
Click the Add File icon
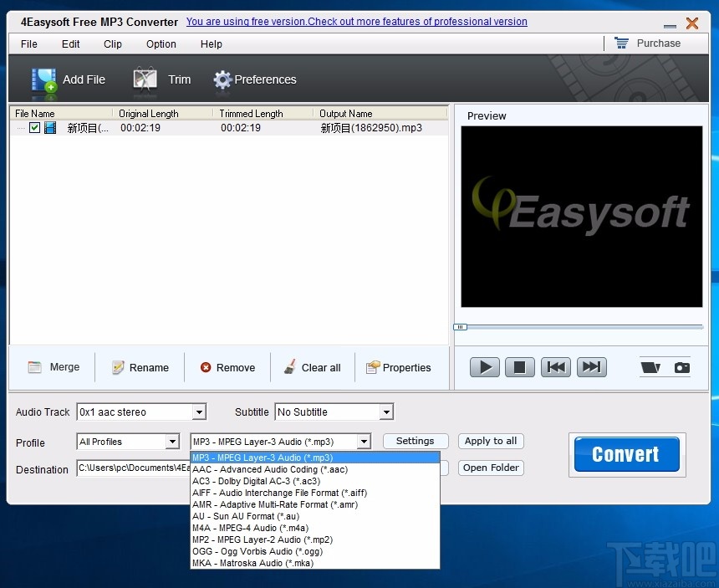point(43,79)
